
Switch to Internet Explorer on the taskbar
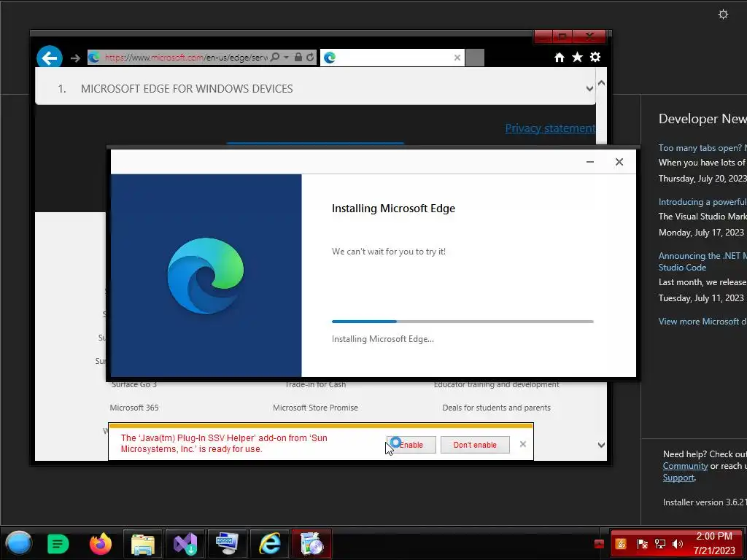click(x=270, y=544)
